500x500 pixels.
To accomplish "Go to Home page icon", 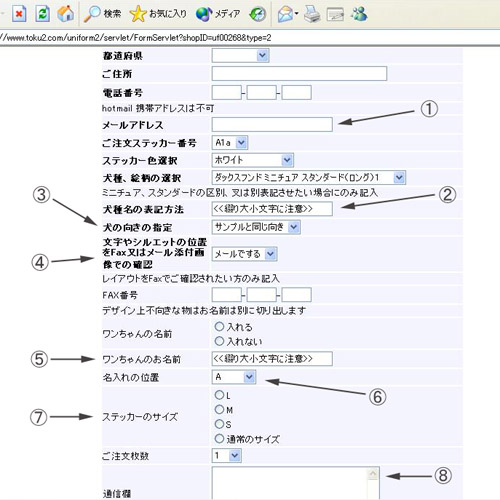I will (x=65, y=14).
